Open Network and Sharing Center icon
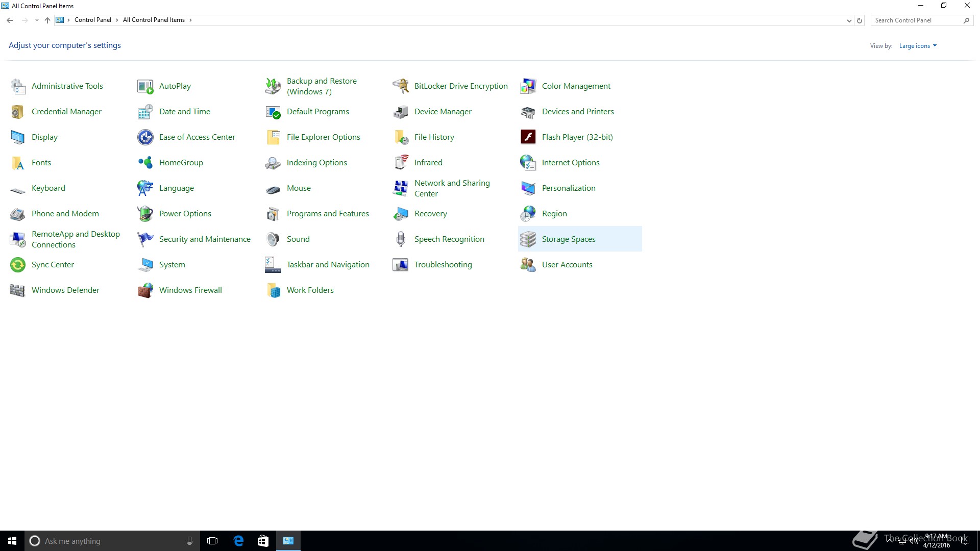Screen dimensions: 980x551 pyautogui.click(x=401, y=188)
